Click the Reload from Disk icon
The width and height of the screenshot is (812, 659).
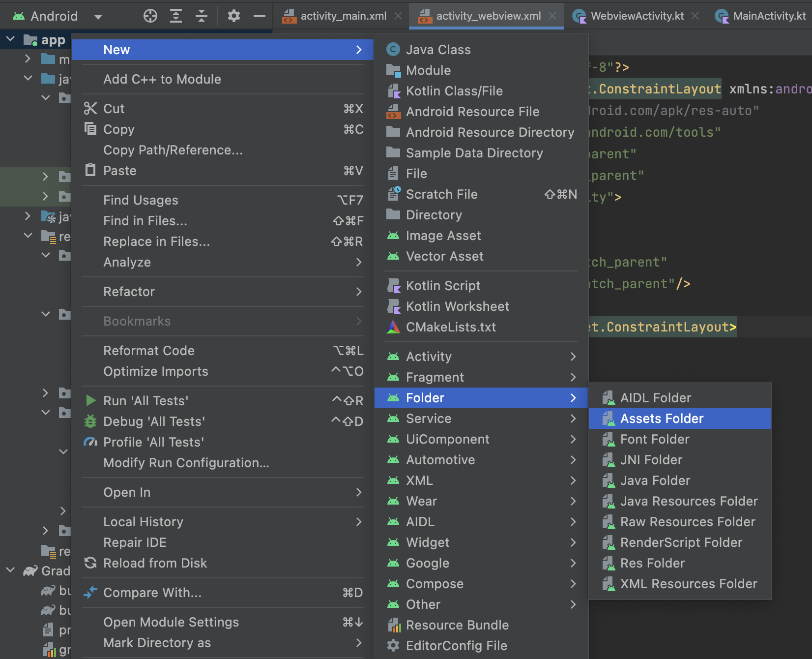point(90,563)
